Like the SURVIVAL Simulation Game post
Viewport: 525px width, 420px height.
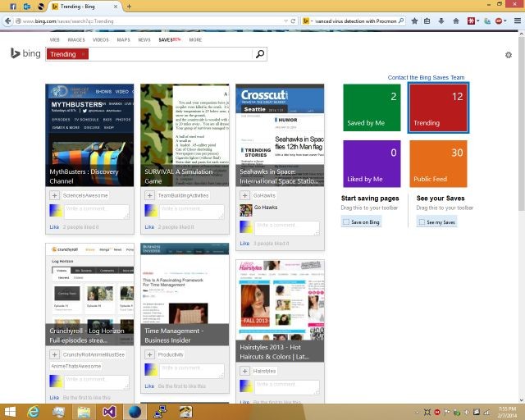(149, 226)
